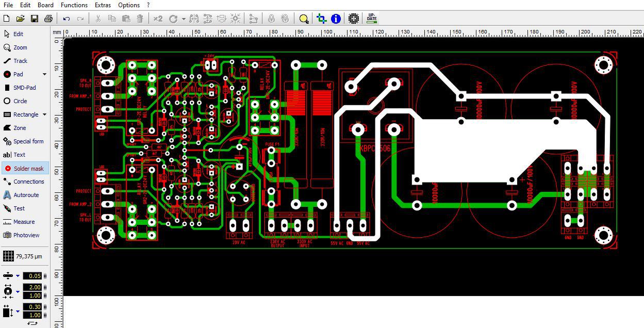
Task: Click the magnifier search icon in toolbar
Action: 304,19
